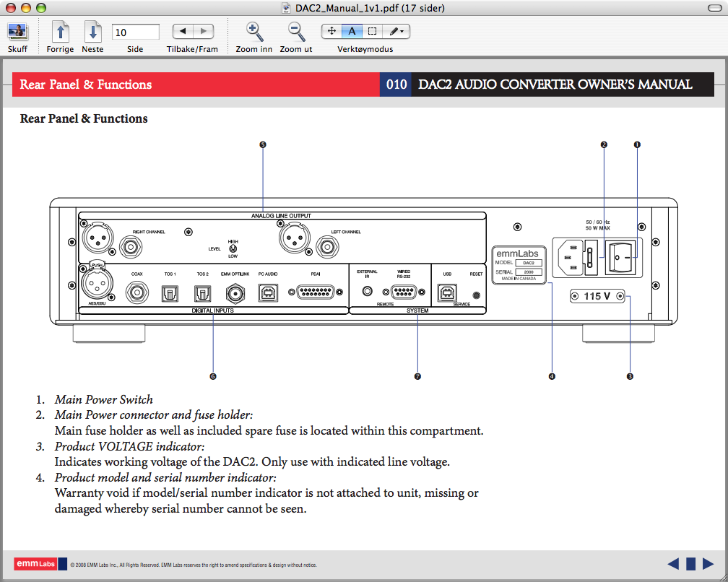Click ANALOG LINE OUTPUT label in diagram
728x582 pixels.
[x=281, y=216]
